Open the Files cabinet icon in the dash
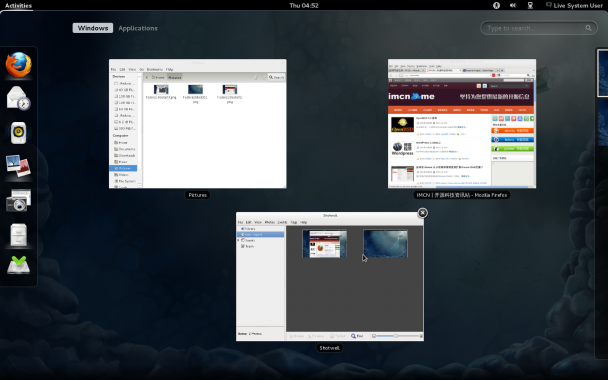The image size is (608, 380). pyautogui.click(x=19, y=234)
